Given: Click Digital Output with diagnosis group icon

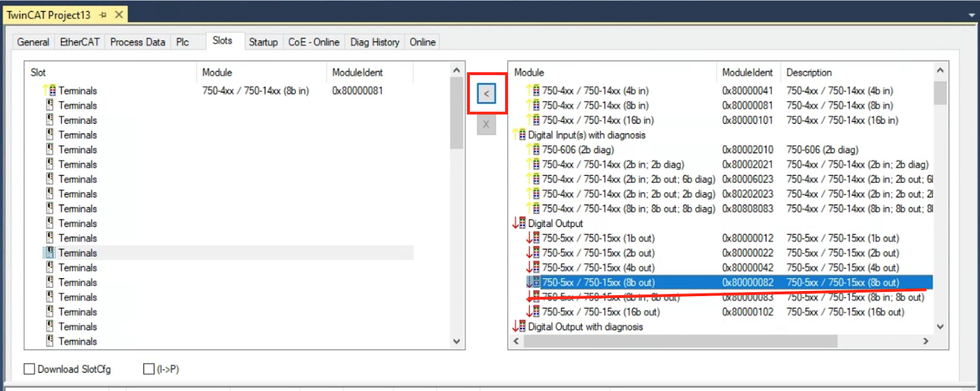Looking at the screenshot, I should pos(519,327).
